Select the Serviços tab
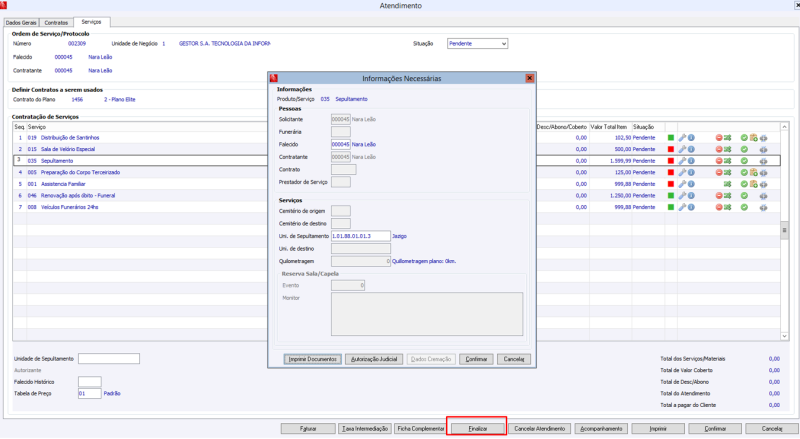The width and height of the screenshot is (800, 439). 91,22
